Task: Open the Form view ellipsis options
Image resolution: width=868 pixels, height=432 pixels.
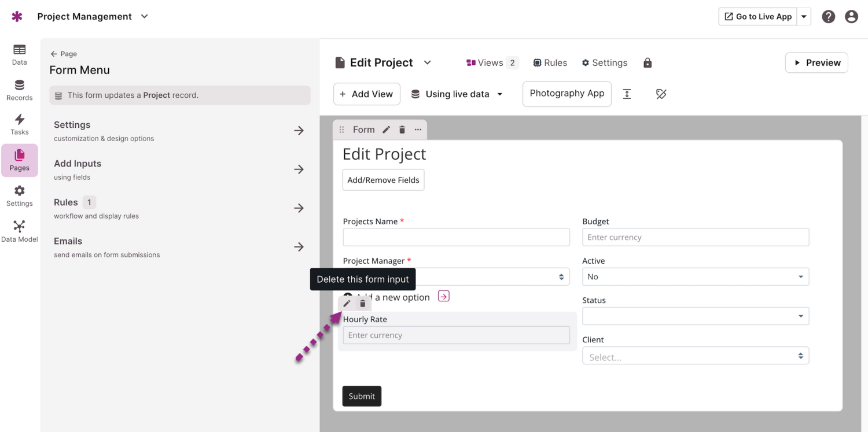Action: click(x=418, y=130)
